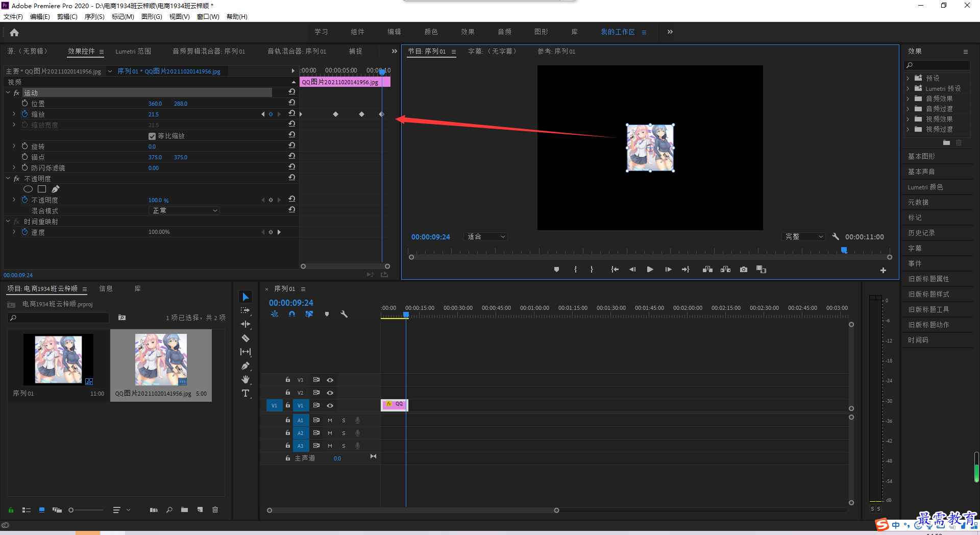Image resolution: width=980 pixels, height=535 pixels.
Task: Expand the Lumetri presets folder
Action: point(908,88)
